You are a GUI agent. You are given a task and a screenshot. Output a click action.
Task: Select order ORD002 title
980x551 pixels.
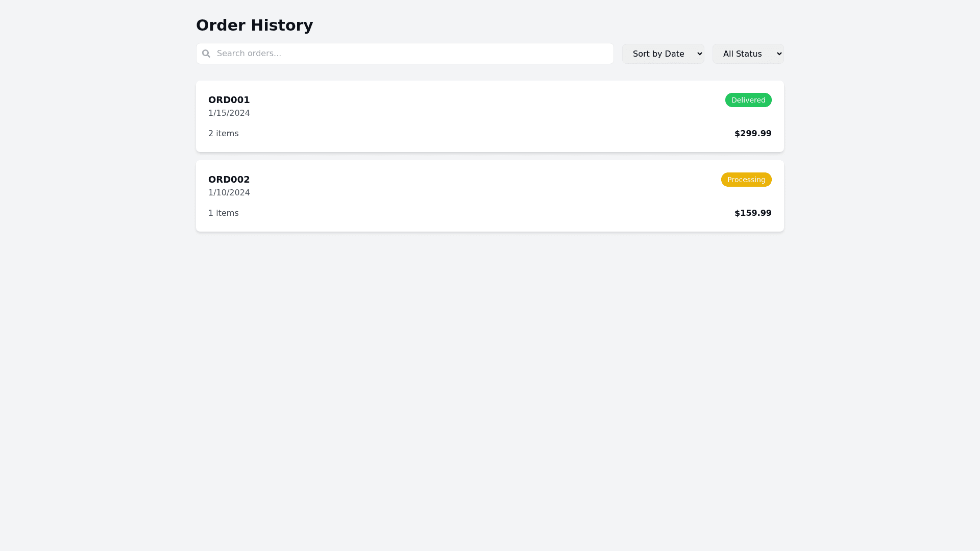pyautogui.click(x=229, y=180)
